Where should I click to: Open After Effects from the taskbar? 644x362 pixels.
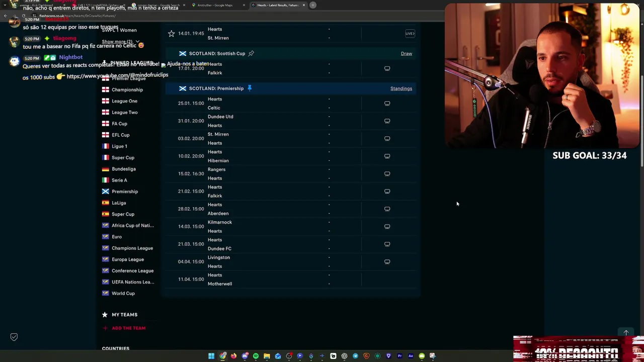point(411,356)
